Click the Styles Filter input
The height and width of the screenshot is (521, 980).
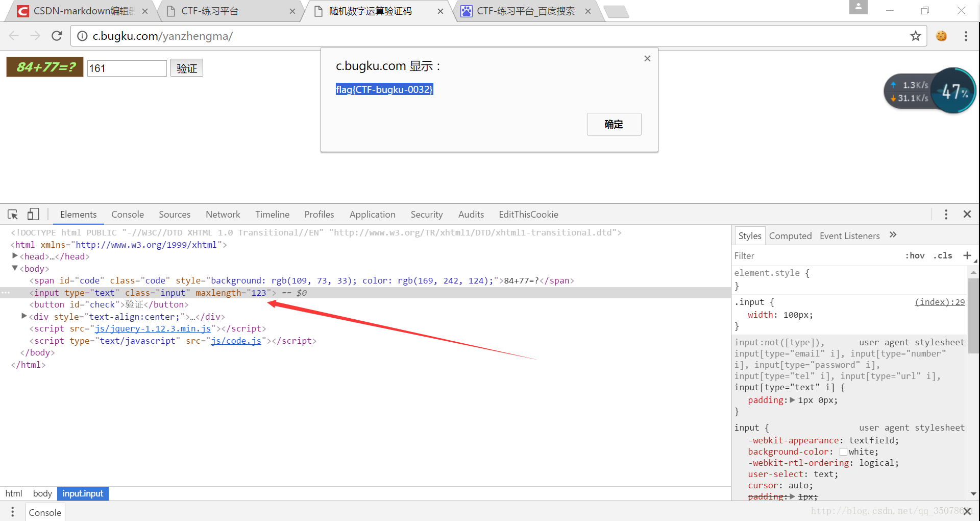click(817, 255)
